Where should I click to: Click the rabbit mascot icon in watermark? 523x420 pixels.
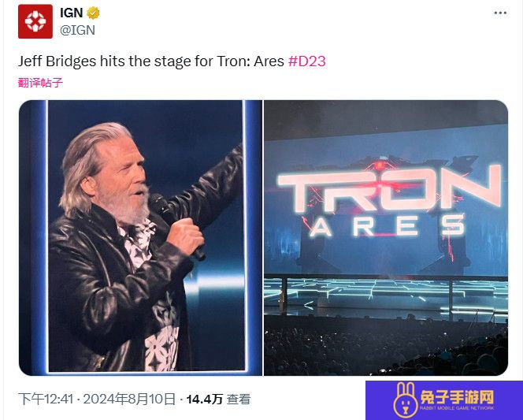point(406,400)
